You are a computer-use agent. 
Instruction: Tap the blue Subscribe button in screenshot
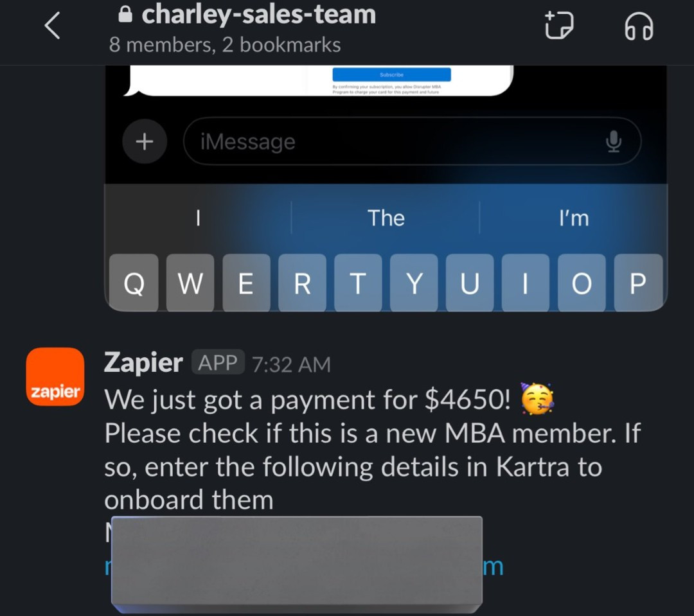coord(392,75)
